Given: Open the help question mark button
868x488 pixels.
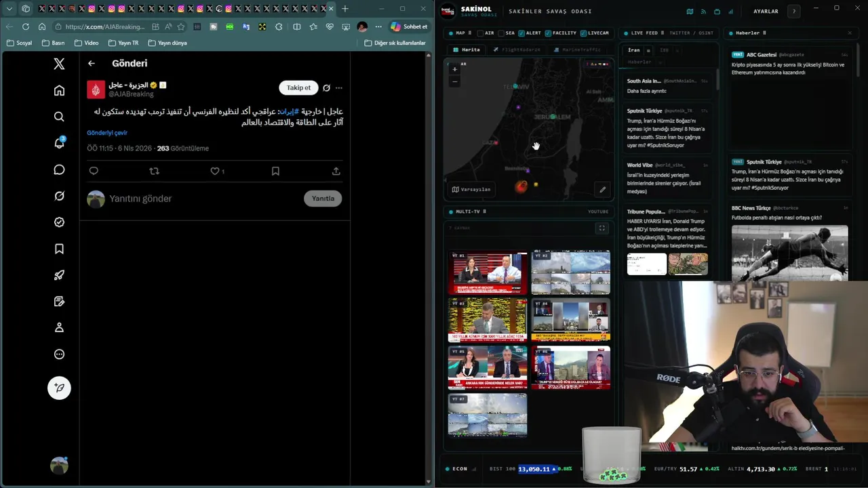Looking at the screenshot, I should 794,12.
